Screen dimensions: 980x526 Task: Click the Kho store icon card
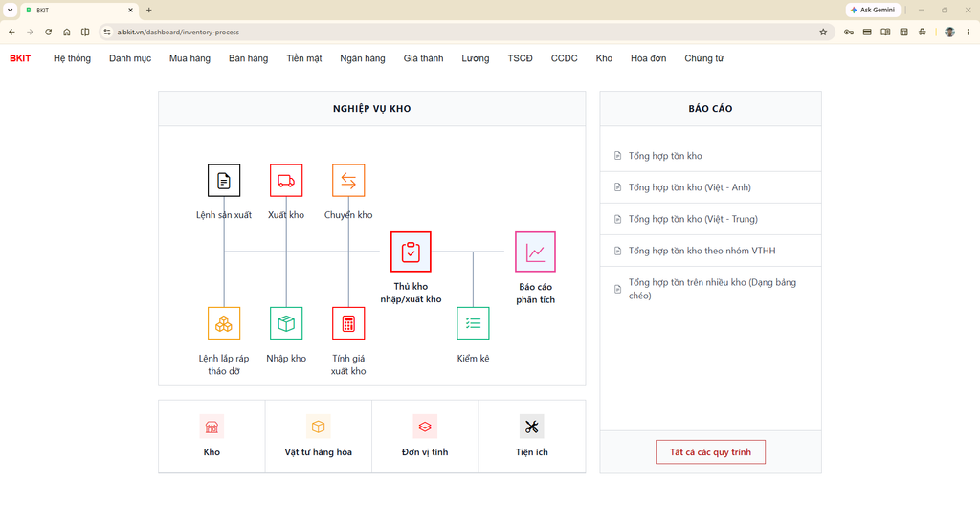point(212,436)
